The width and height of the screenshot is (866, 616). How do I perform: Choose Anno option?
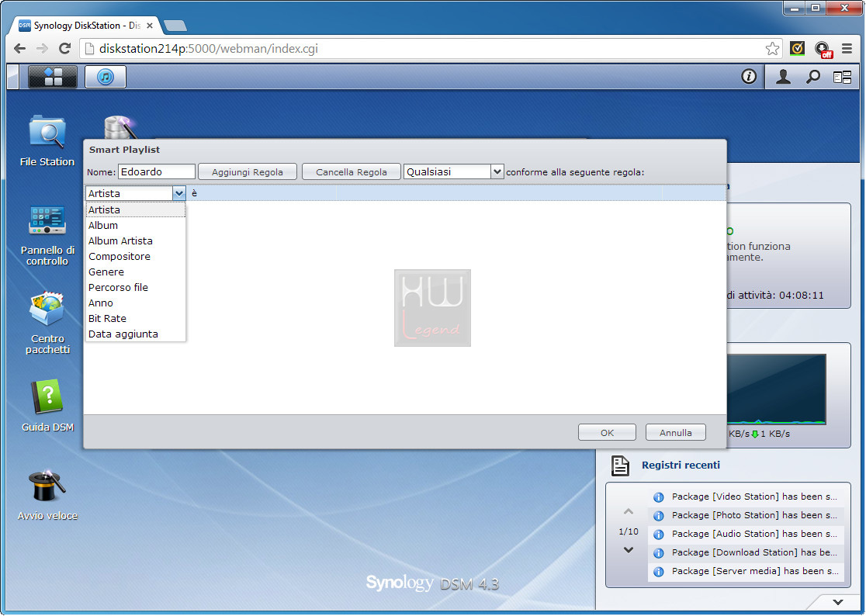(135, 303)
